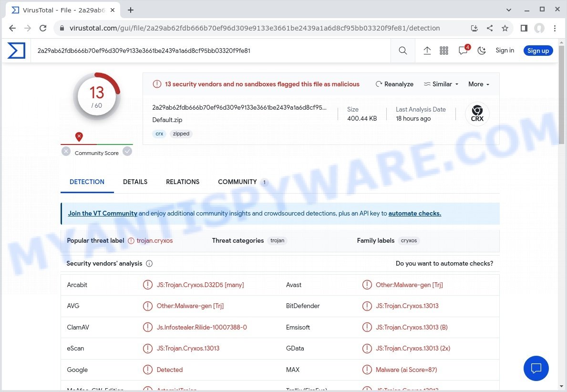
Task: Click MAX Malware (ai Score=87) result
Action: 406,370
